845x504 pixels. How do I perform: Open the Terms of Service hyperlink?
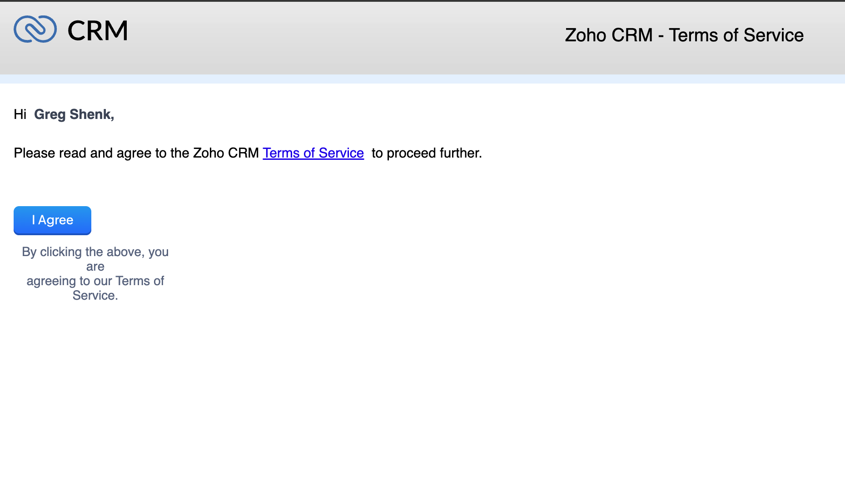[x=313, y=153]
